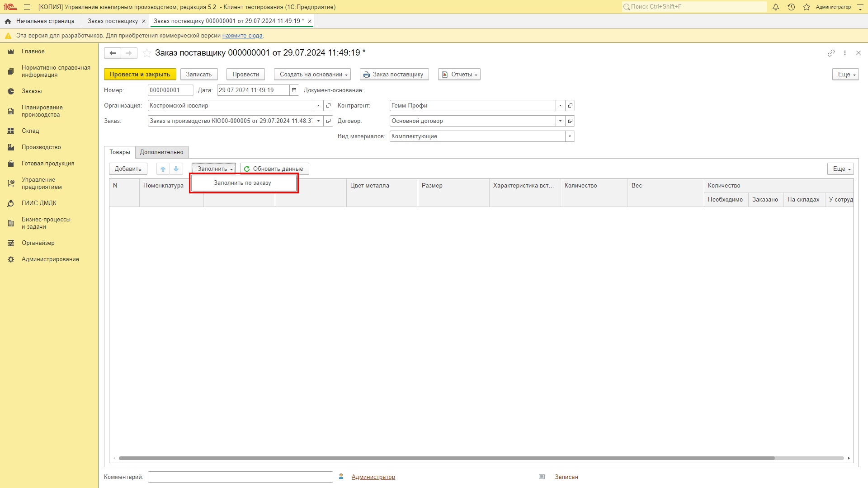Image resolution: width=868 pixels, height=488 pixels.
Task: Open Нормативно-справочная информация section
Action: pyautogui.click(x=49, y=71)
